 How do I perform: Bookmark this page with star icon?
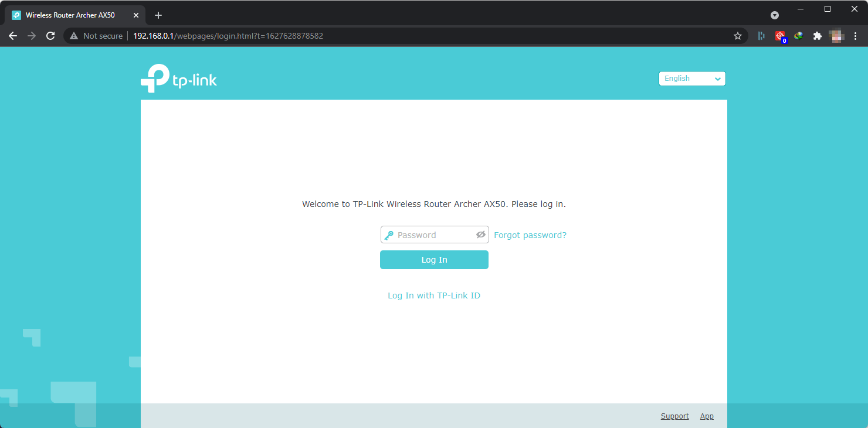738,36
